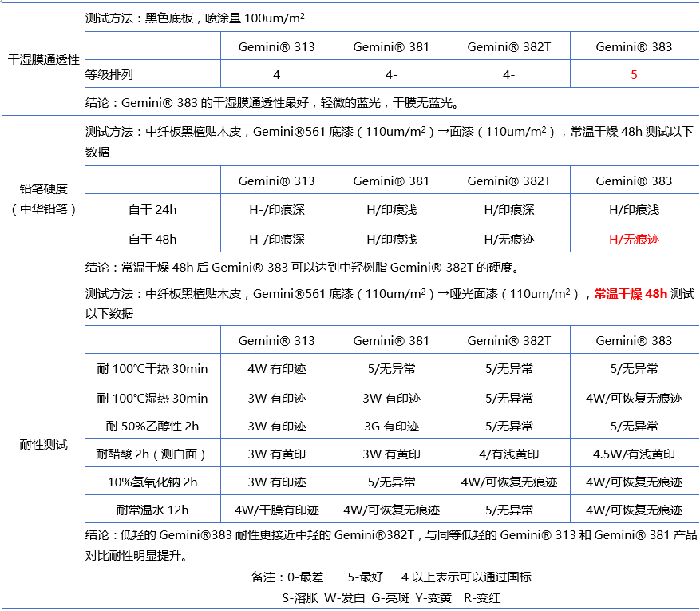Image resolution: width=700 pixels, height=611 pixels.
Task: Select 5/无异常 under Gemini 381 in 氢氧化钠 row
Action: [392, 482]
